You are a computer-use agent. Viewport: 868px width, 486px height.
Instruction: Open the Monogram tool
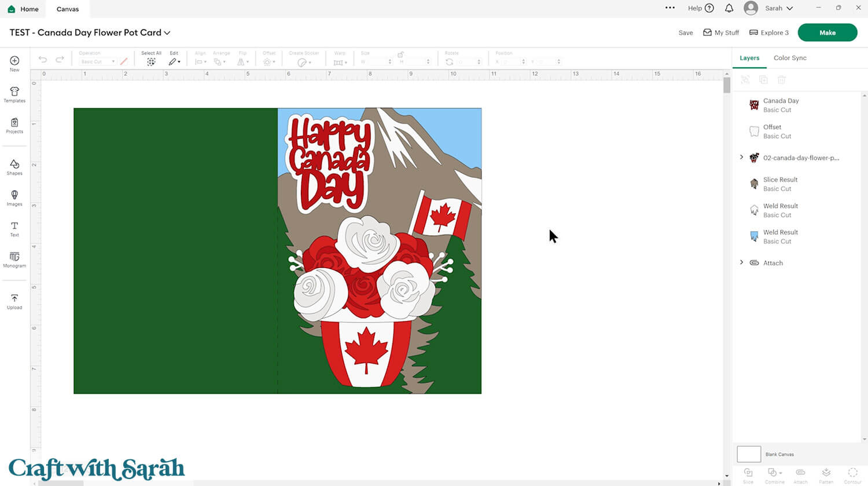coord(14,260)
